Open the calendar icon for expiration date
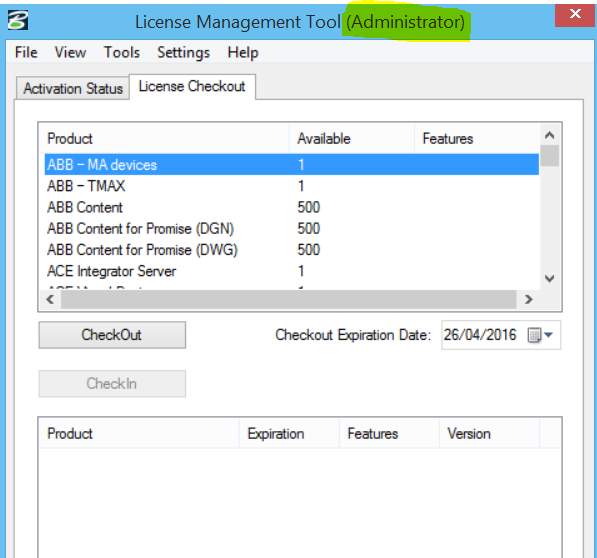The image size is (597, 558). (x=534, y=335)
